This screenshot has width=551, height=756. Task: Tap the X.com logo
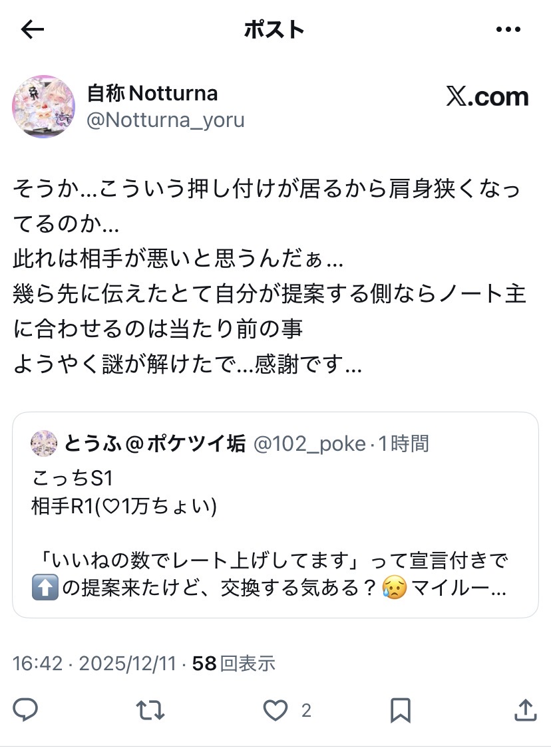pyautogui.click(x=487, y=97)
